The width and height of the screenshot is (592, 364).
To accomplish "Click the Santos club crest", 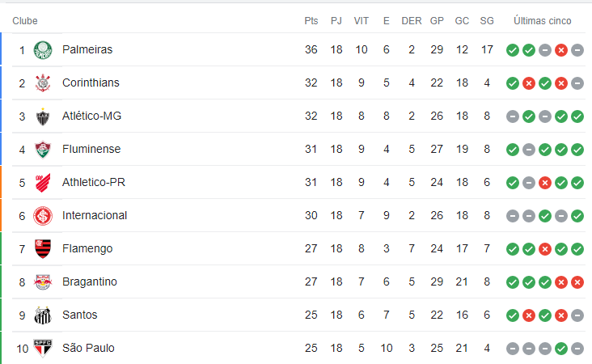I will (x=43, y=315).
